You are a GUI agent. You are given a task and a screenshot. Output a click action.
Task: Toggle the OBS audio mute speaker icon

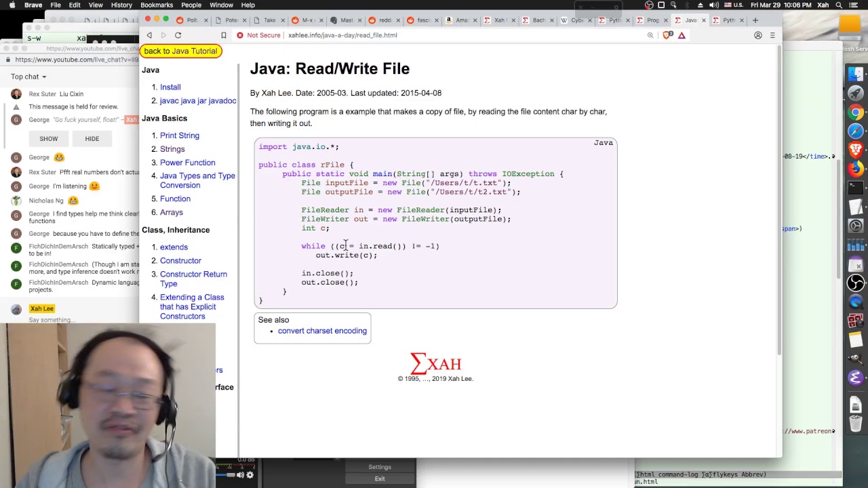coord(239,475)
